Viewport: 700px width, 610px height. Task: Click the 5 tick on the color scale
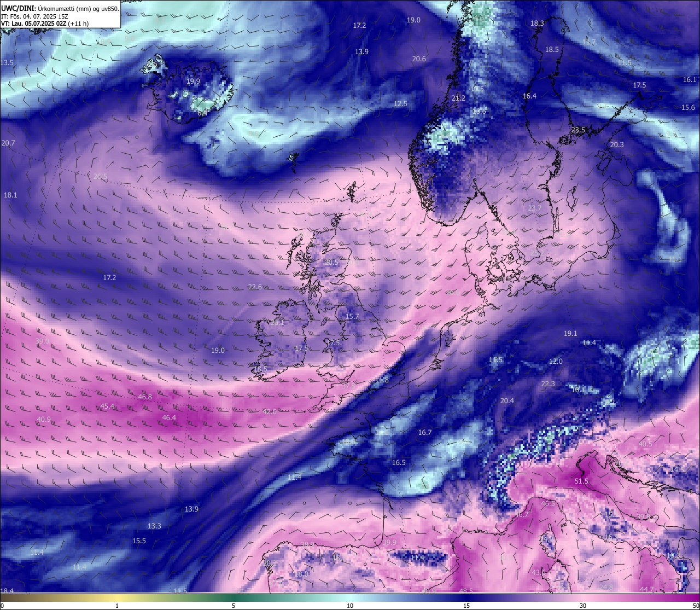pyautogui.click(x=234, y=605)
